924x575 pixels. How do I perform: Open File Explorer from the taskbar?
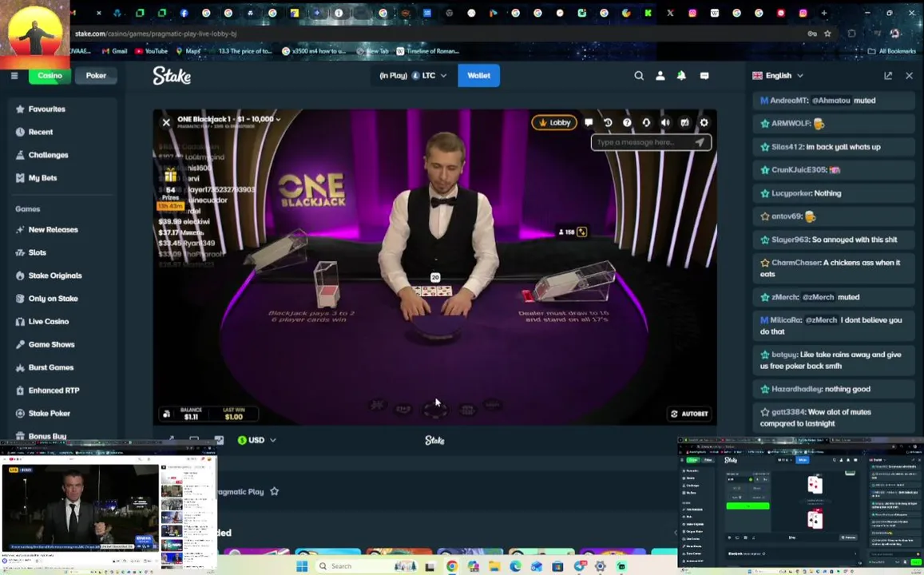tap(494, 566)
